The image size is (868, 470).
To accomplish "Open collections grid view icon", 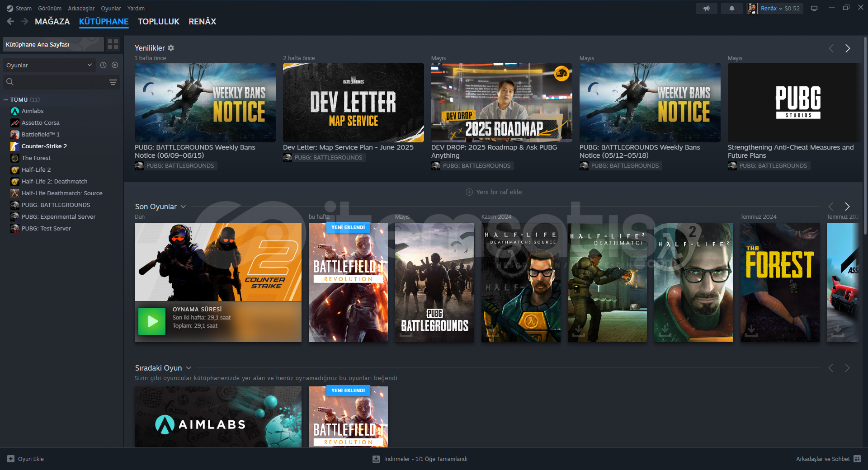I will click(113, 44).
